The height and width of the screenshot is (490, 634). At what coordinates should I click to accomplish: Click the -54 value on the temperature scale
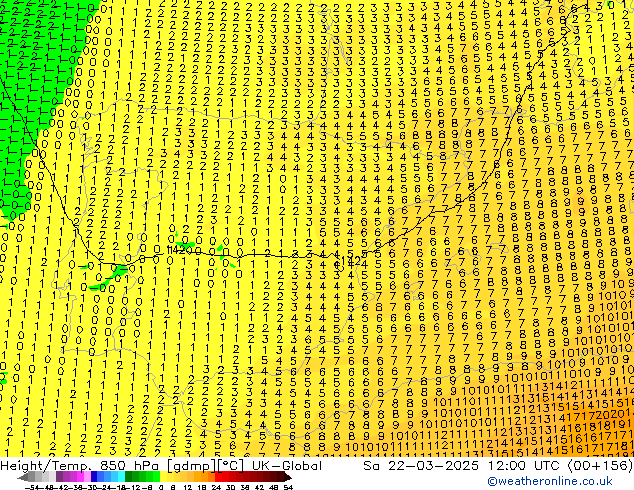click(34, 487)
